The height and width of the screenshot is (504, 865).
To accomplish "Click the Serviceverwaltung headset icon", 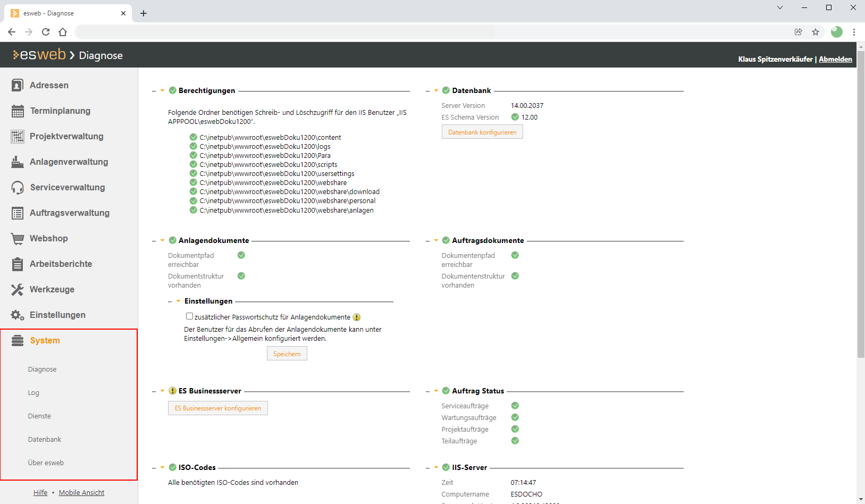I will coord(18,188).
